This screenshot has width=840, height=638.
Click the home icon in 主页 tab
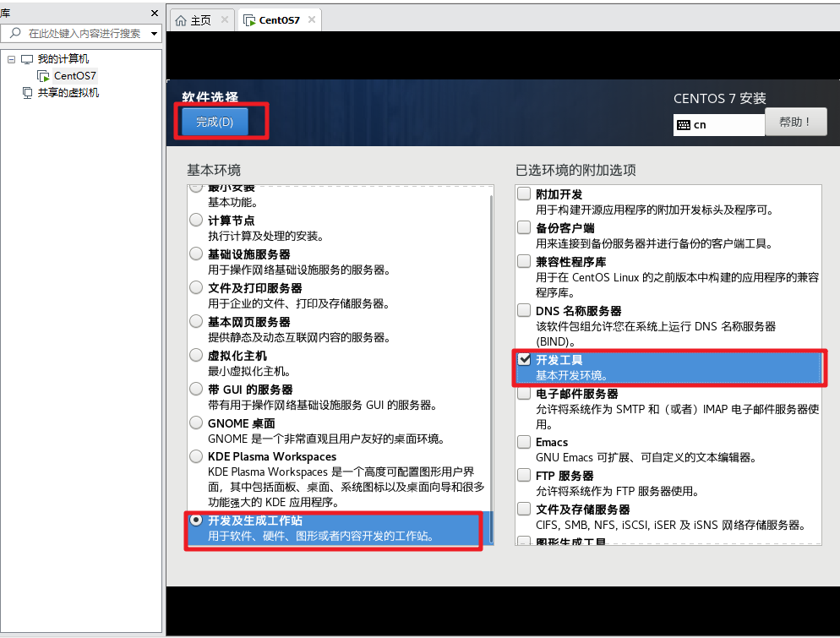(x=181, y=20)
